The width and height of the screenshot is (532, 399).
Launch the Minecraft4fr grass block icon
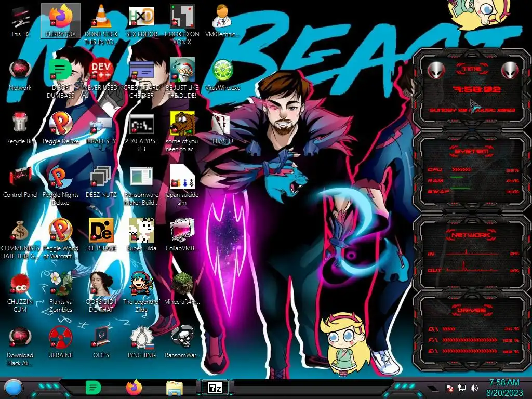pyautogui.click(x=182, y=289)
